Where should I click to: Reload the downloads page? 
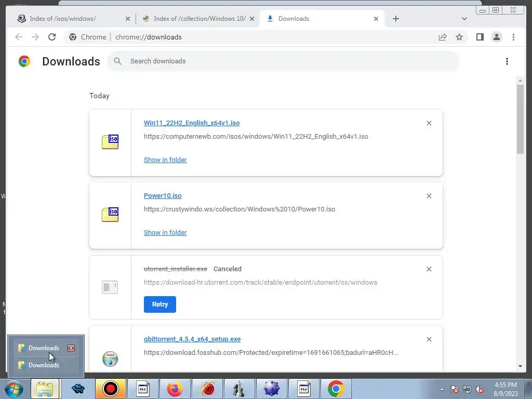(x=52, y=37)
